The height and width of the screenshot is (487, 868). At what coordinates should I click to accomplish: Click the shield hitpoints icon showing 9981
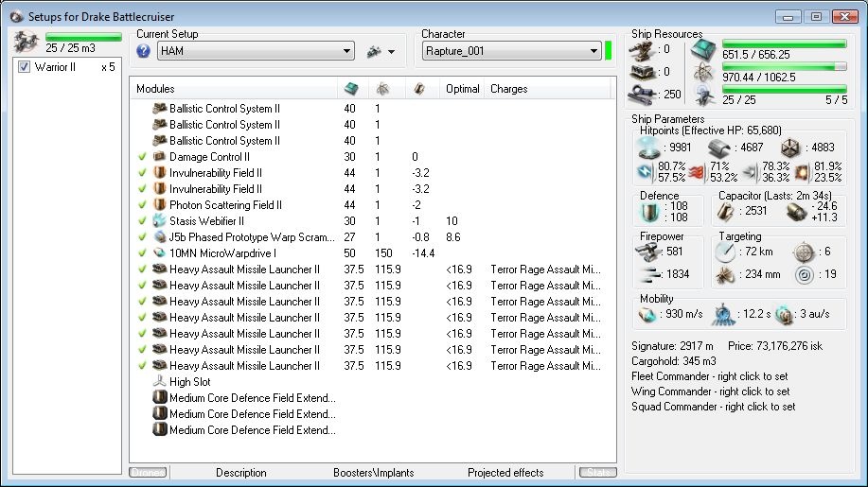point(648,148)
